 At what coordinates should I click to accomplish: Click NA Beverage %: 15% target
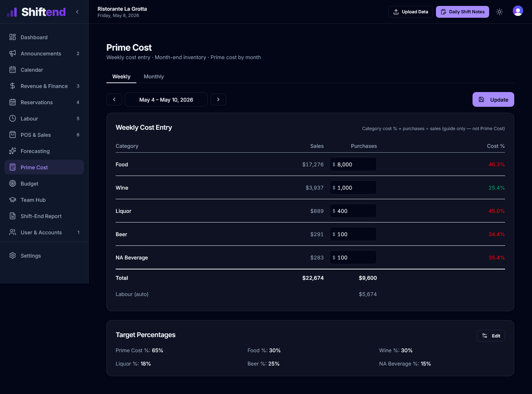click(405, 364)
